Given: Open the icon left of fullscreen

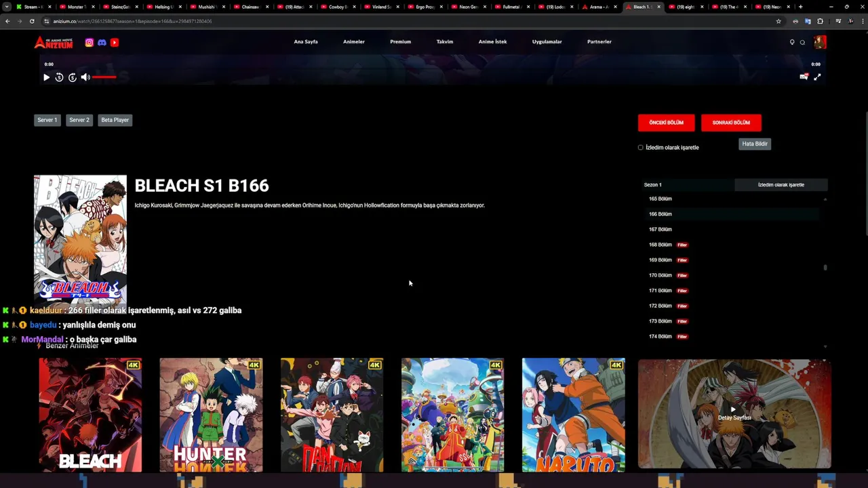Looking at the screenshot, I should [x=804, y=77].
